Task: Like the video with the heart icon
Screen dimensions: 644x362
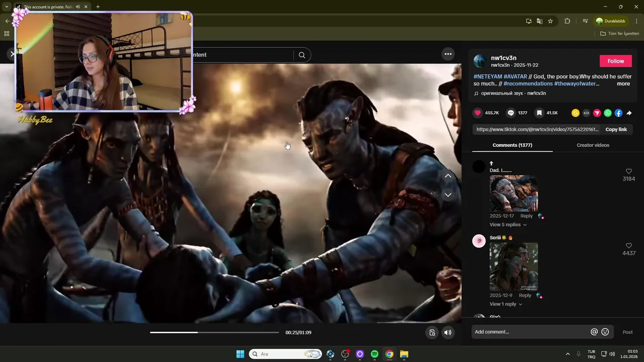Action: [x=478, y=113]
